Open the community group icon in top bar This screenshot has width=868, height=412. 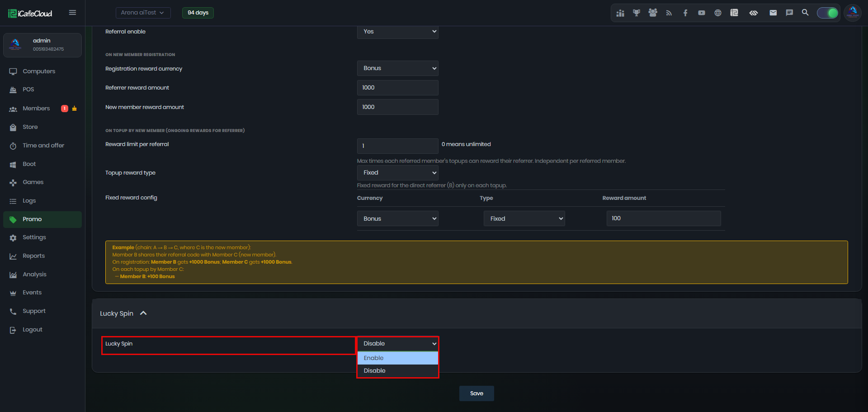653,13
